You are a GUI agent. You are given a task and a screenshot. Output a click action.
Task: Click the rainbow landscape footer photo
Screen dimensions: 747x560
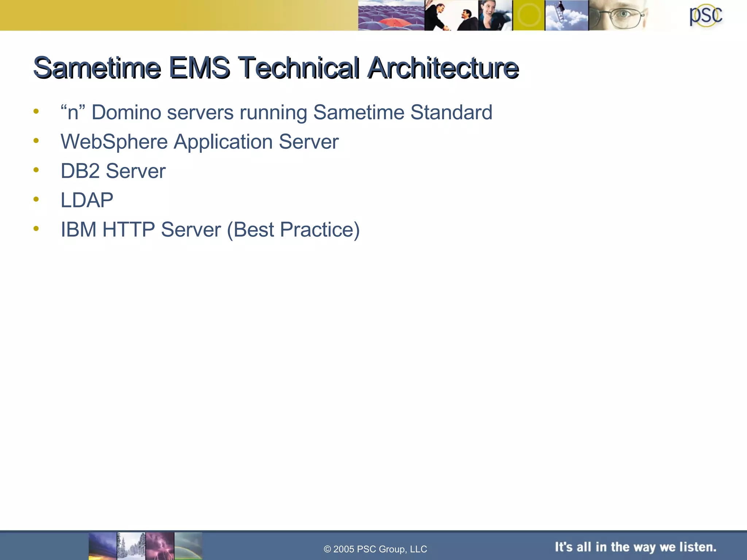click(188, 546)
